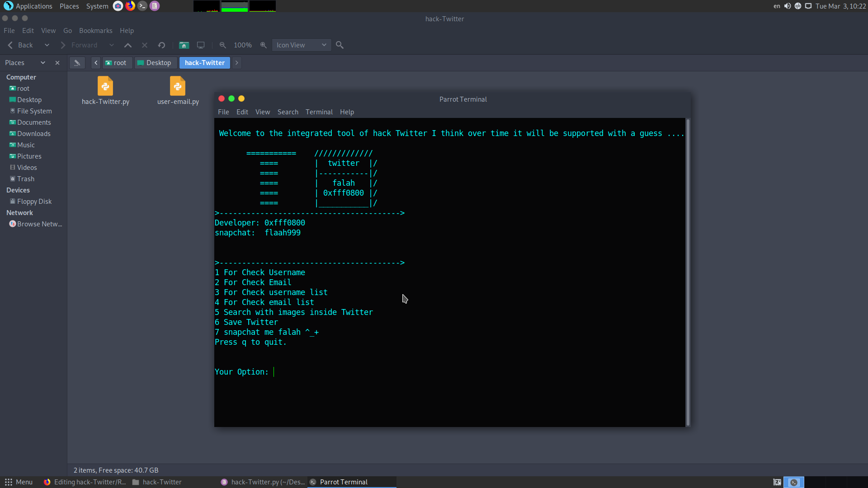Go up to the parent folder
The image size is (868, 488).
point(128,45)
